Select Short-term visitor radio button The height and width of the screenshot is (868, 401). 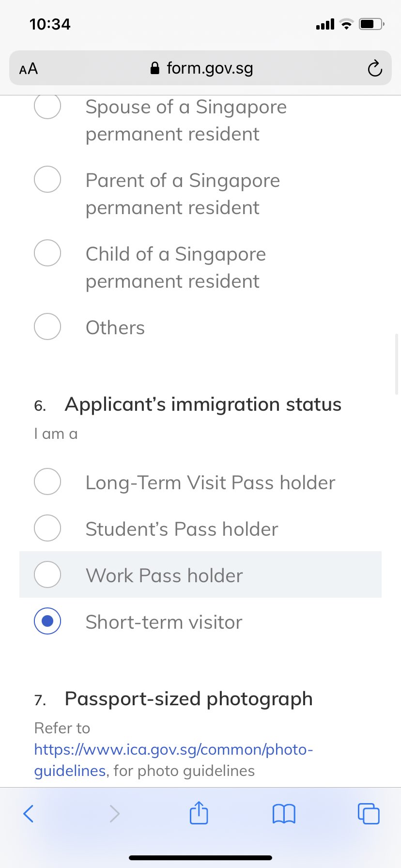tap(47, 621)
